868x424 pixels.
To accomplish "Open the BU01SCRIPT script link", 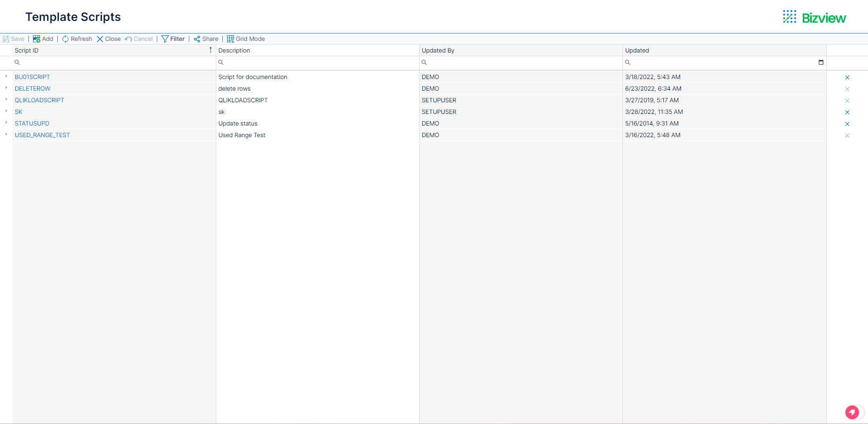I will point(33,77).
